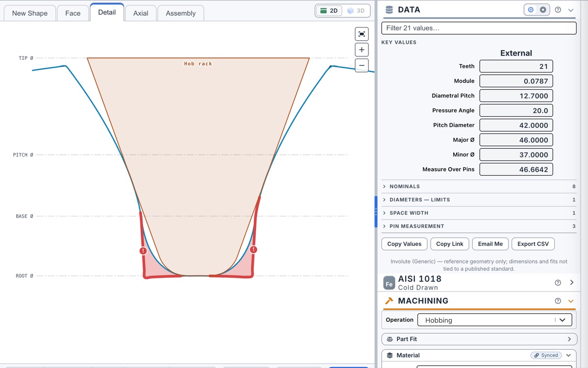The width and height of the screenshot is (588, 368).
Task: Open help for AISI 1018 material
Action: click(558, 283)
